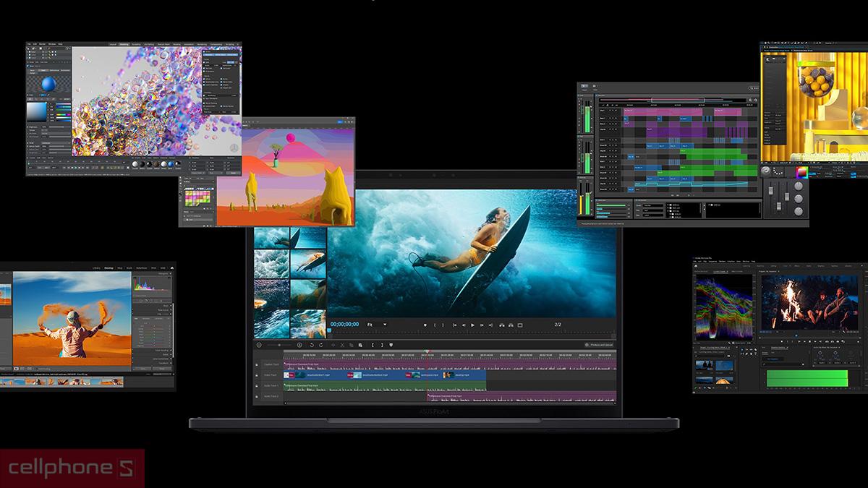
Task: Click the undo arrow in the timeline toolbar
Action: tap(312, 345)
